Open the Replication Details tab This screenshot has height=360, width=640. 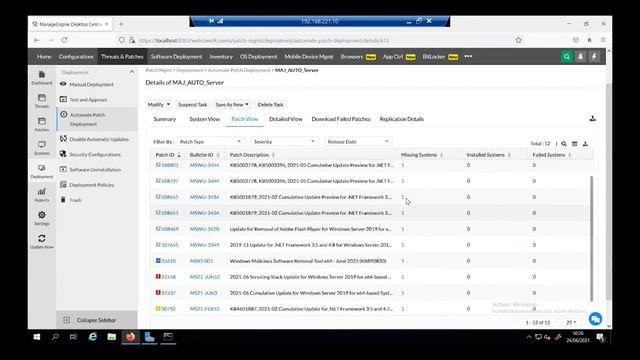coord(402,119)
